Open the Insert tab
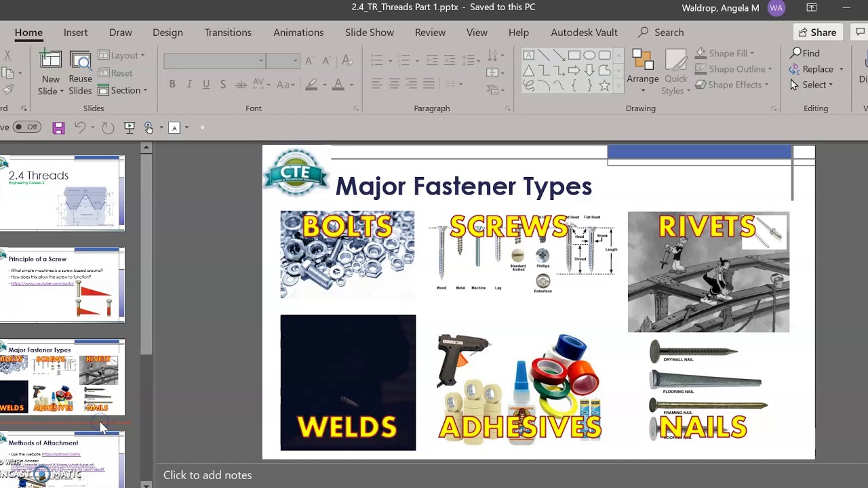This screenshot has width=868, height=488. click(x=75, y=33)
